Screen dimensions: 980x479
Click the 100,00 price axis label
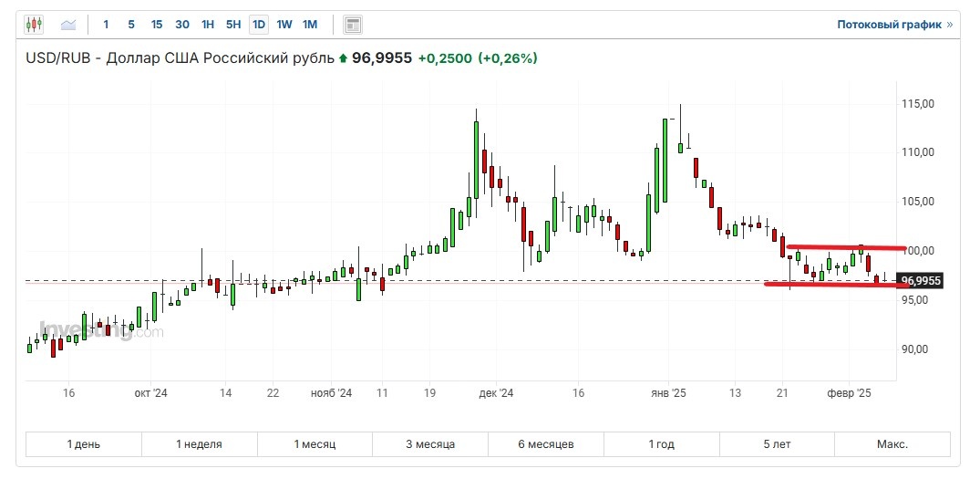tap(917, 251)
